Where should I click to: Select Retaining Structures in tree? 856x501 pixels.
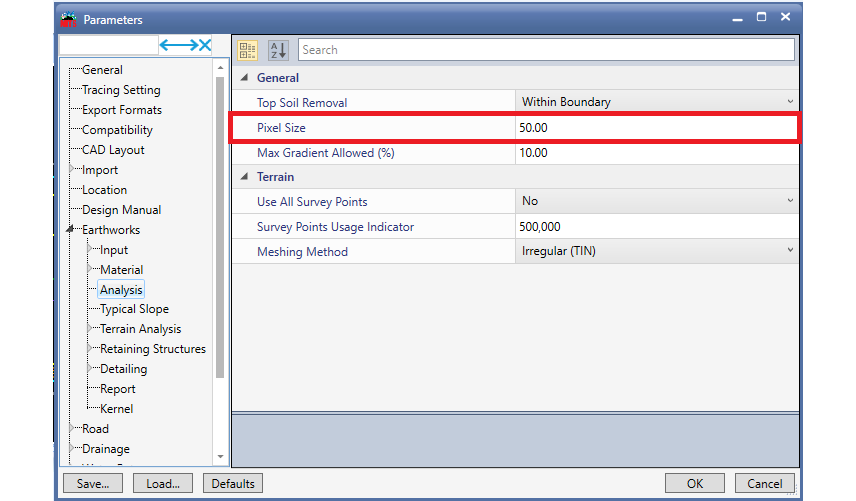(x=153, y=349)
